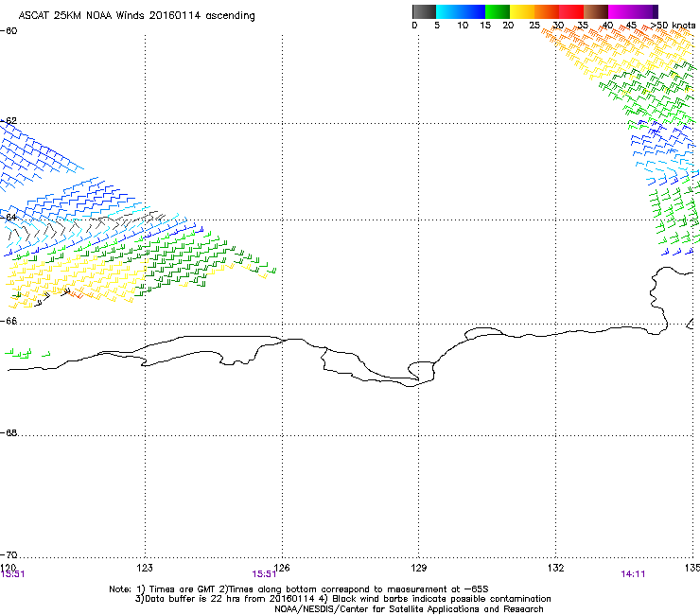Screen dimensions: 700x615
Task: Click the '>50 knots' legend label
Action: point(674,26)
